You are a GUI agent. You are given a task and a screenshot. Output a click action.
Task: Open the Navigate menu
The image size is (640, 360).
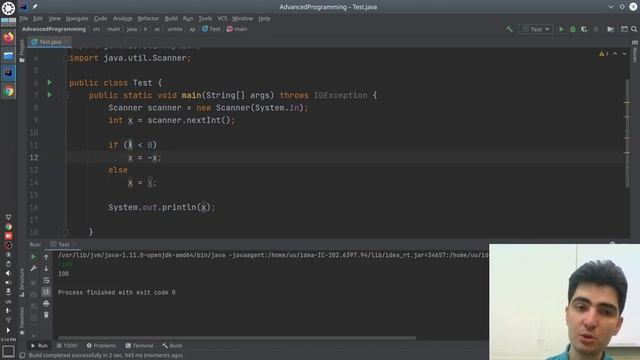[x=77, y=18]
